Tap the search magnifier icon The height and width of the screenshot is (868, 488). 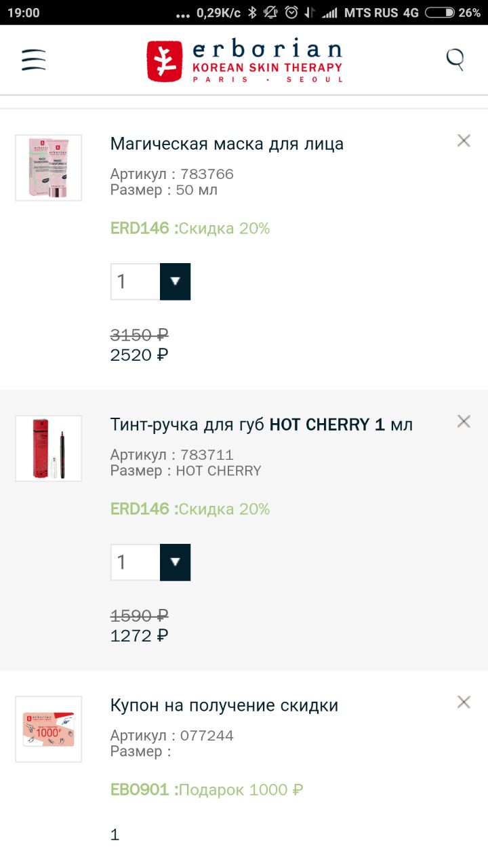coord(455,60)
